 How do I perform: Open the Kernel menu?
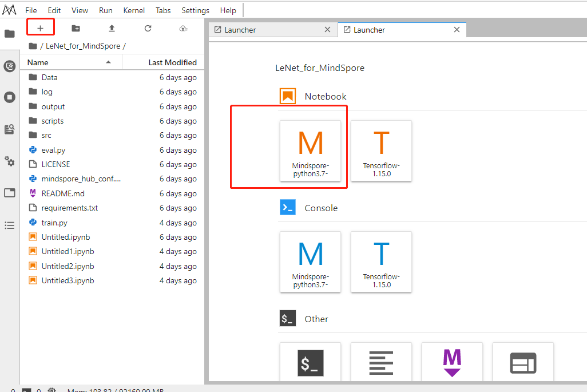134,10
